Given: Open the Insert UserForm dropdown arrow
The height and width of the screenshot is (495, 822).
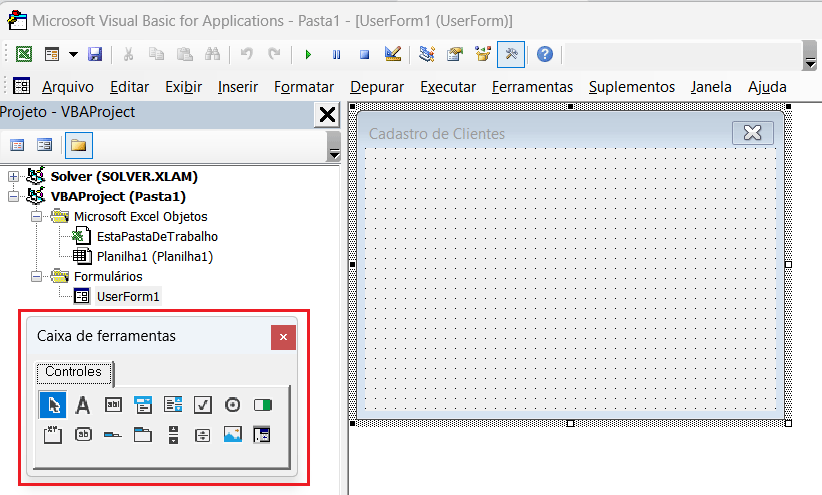Looking at the screenshot, I should click(x=71, y=54).
